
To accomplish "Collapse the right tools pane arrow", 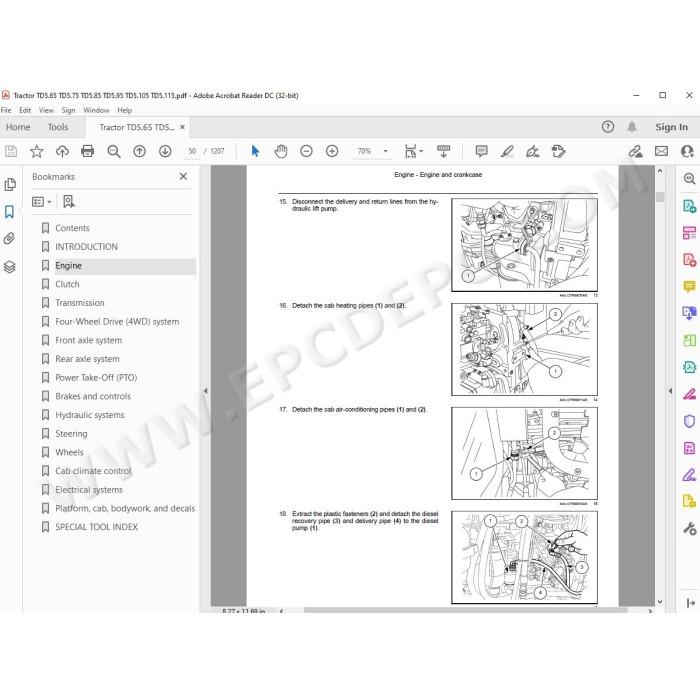I will point(670,391).
